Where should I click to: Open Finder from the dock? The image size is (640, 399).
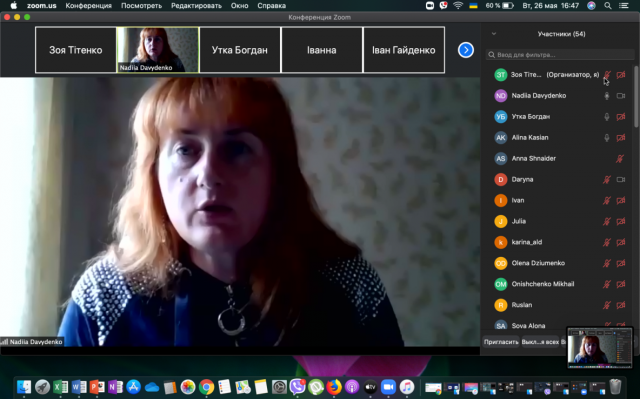click(24, 387)
